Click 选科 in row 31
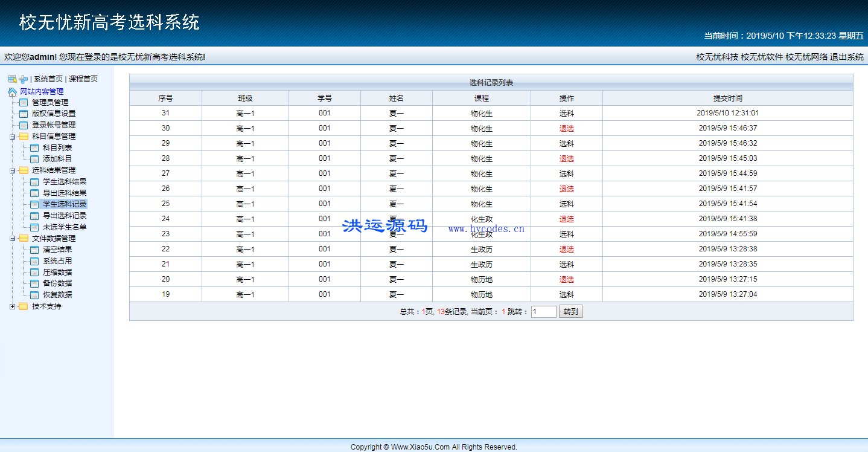Screen dimensions: 868x452 (x=566, y=113)
